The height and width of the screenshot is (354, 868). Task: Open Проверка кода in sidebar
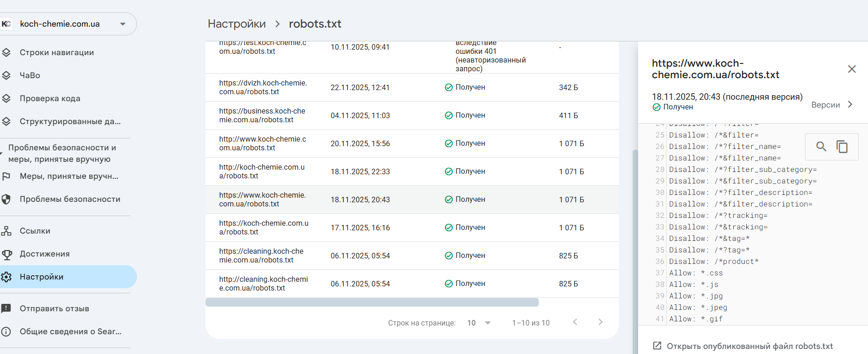pos(50,98)
